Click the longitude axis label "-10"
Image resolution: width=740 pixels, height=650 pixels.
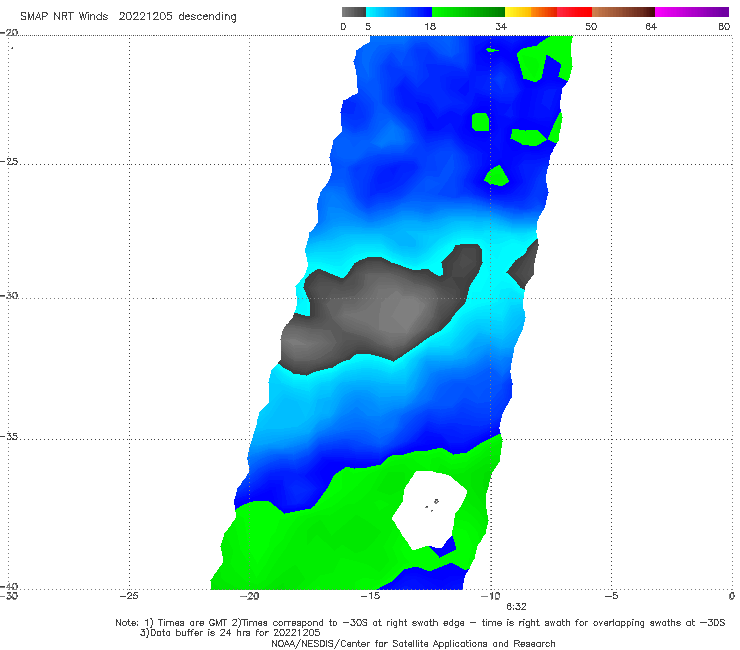click(x=490, y=596)
